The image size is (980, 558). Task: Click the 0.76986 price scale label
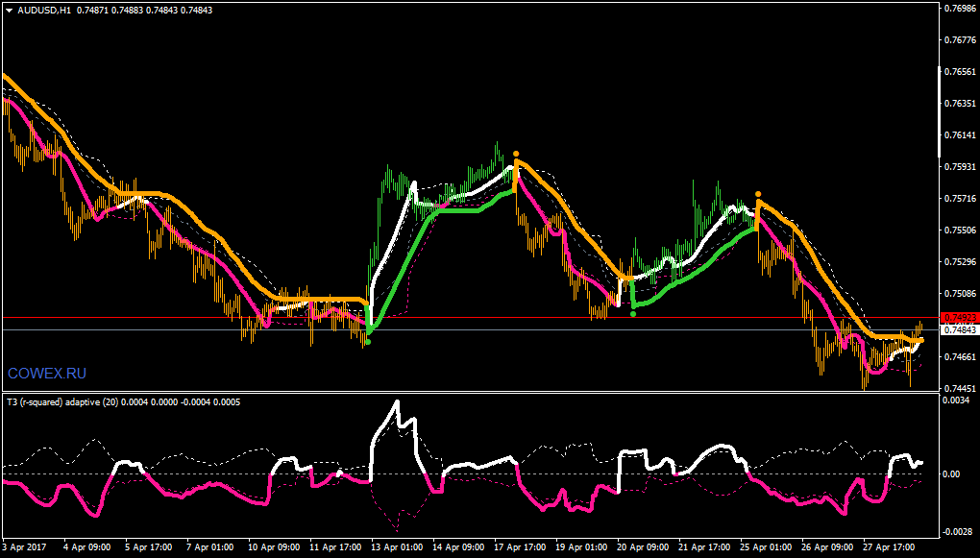960,8
